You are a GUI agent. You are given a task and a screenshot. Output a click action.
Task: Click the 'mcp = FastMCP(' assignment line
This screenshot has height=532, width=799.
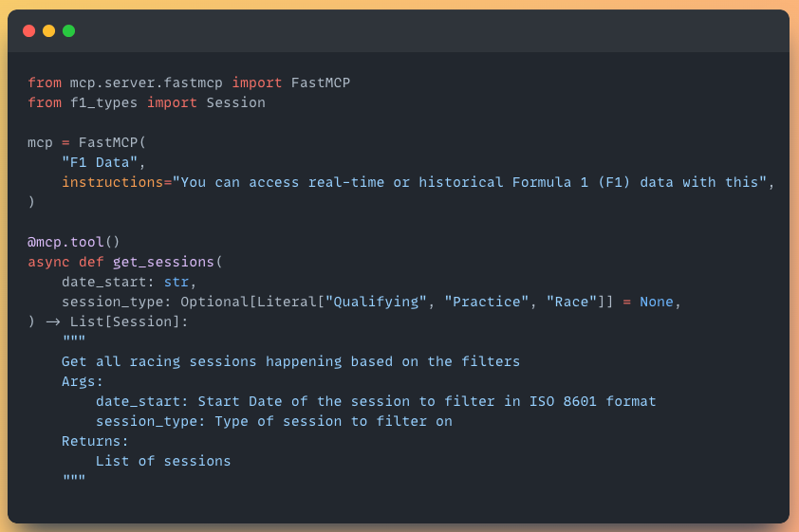[86, 142]
